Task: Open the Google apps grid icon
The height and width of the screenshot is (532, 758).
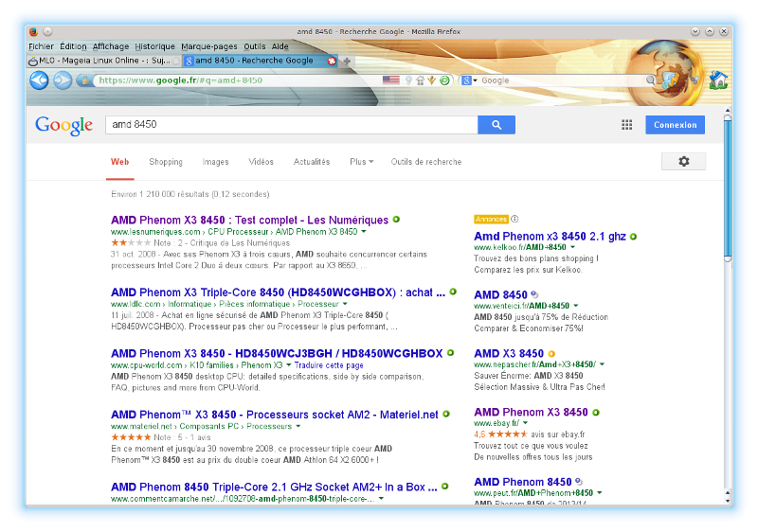Action: pyautogui.click(x=626, y=125)
